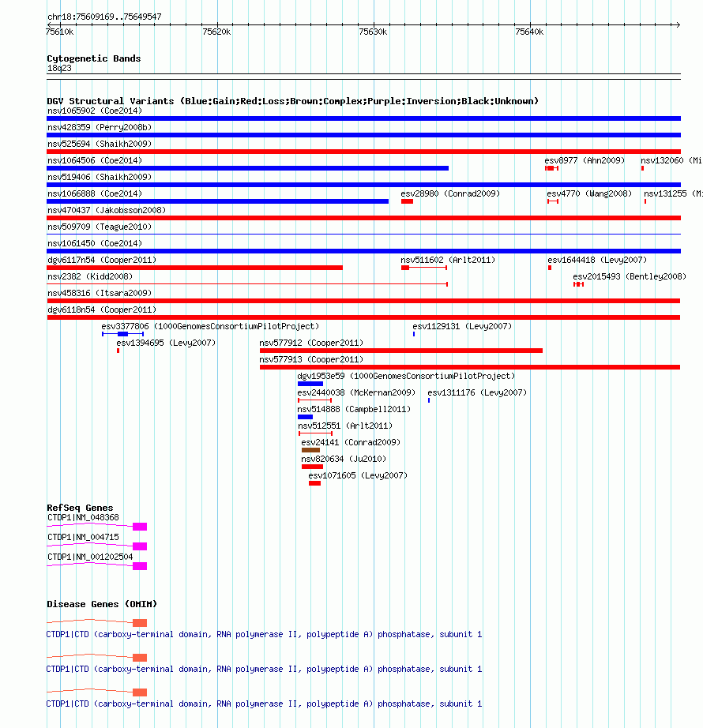This screenshot has width=703, height=728.
Task: Click the esv4770 (Wang2008) label
Action: [589, 193]
